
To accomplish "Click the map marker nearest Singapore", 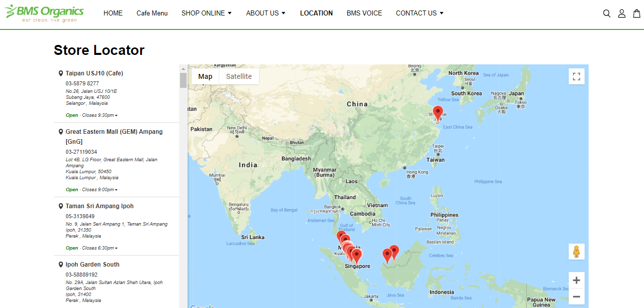I will pos(357,256).
